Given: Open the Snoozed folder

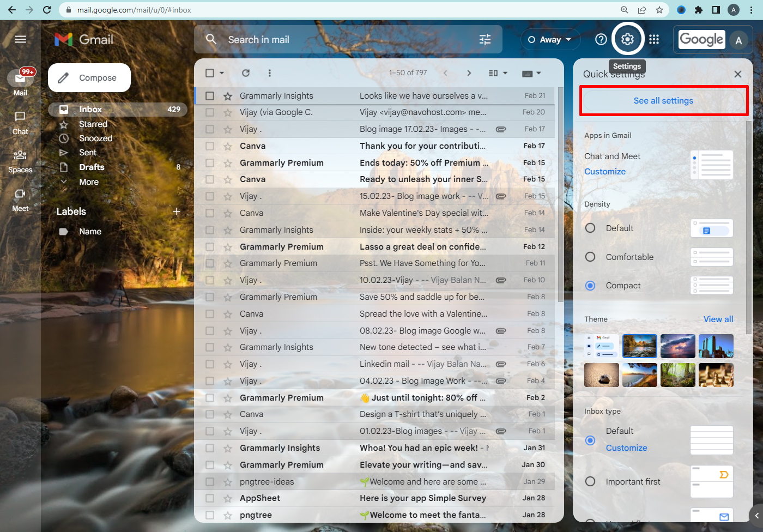Looking at the screenshot, I should [95, 138].
